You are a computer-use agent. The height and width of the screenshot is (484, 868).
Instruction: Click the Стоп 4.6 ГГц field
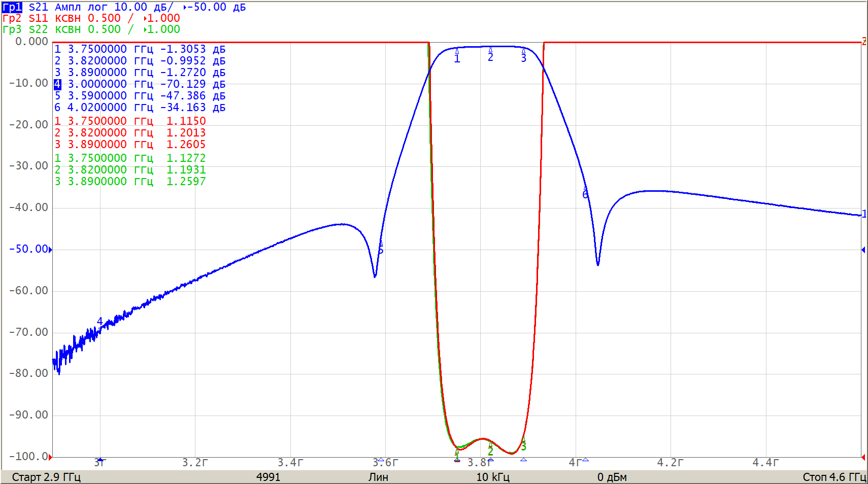coord(833,477)
